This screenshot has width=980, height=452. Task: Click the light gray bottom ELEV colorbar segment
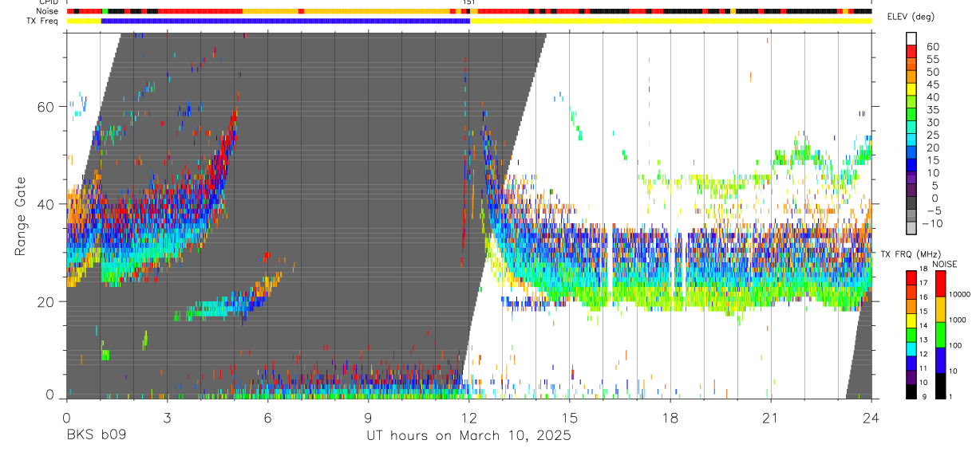point(911,227)
